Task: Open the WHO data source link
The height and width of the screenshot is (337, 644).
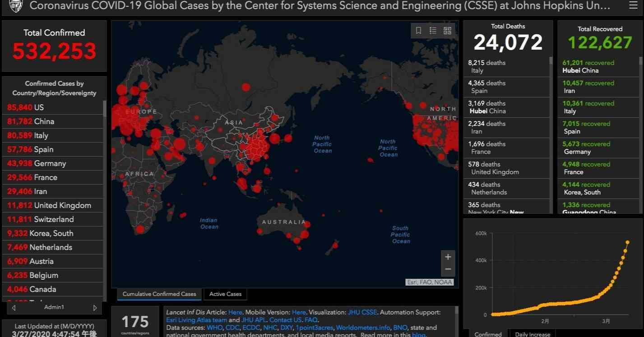Action: pos(214,328)
